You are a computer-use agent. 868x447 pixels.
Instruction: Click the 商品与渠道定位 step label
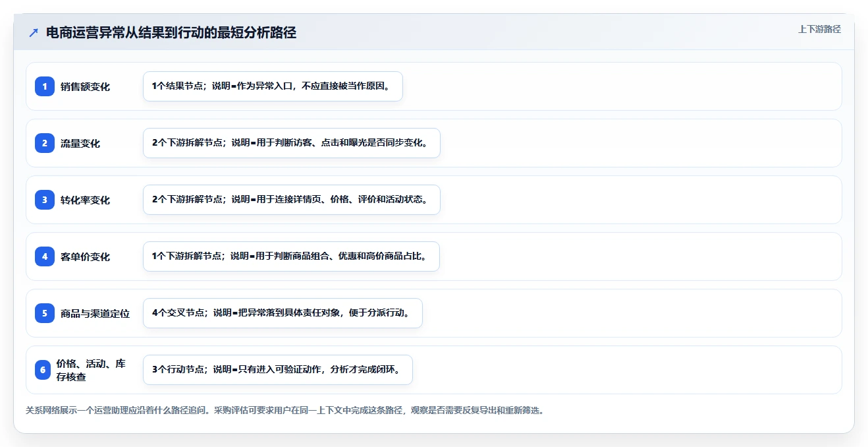95,313
